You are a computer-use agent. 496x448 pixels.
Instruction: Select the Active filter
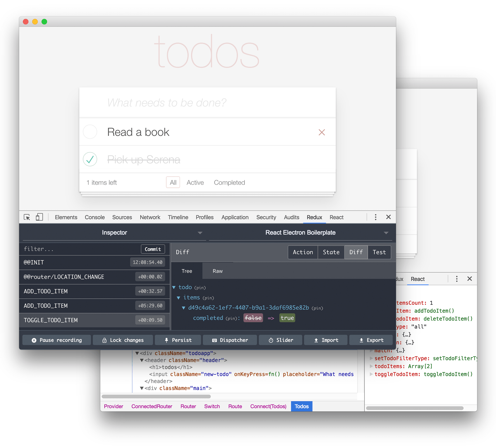point(195,182)
